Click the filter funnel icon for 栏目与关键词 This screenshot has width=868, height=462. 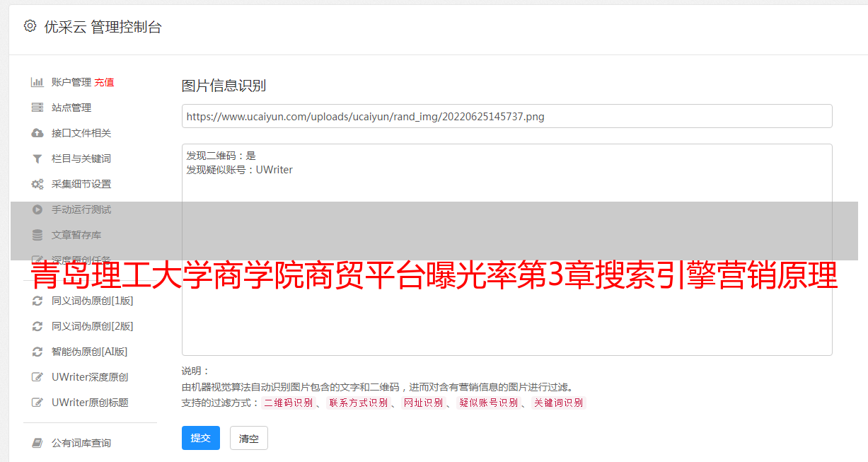click(37, 158)
